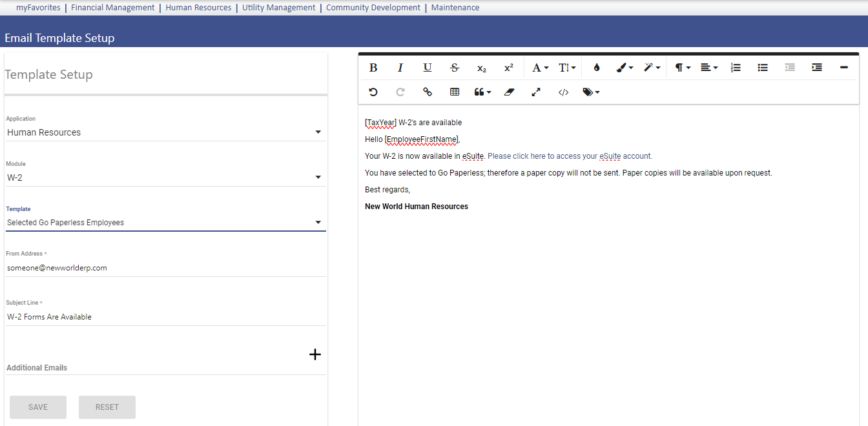Open the Application dropdown
Screen dimensions: 868x426
point(317,132)
